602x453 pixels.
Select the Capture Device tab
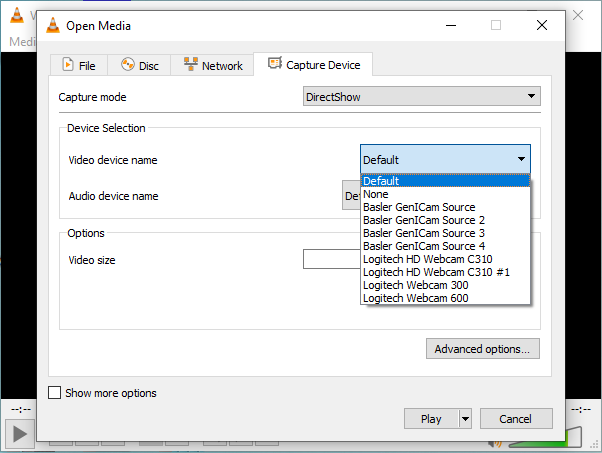click(x=313, y=64)
